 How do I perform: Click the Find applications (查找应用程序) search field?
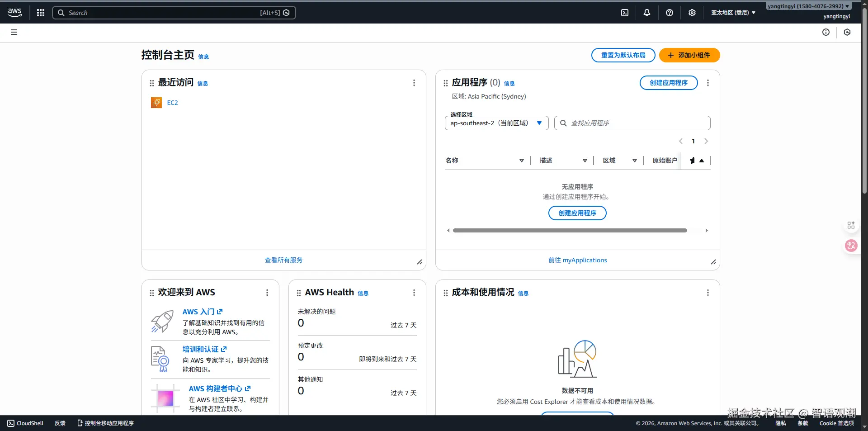coord(632,123)
